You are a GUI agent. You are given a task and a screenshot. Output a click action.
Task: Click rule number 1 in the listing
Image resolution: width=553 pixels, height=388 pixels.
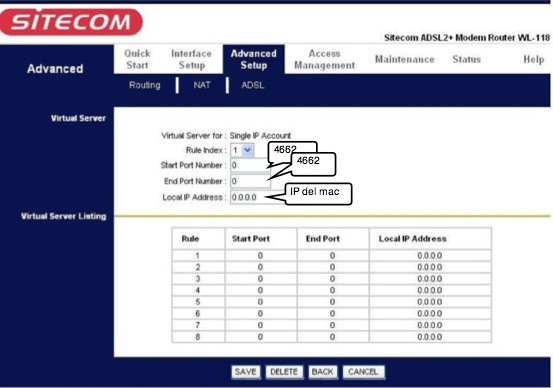(x=198, y=255)
